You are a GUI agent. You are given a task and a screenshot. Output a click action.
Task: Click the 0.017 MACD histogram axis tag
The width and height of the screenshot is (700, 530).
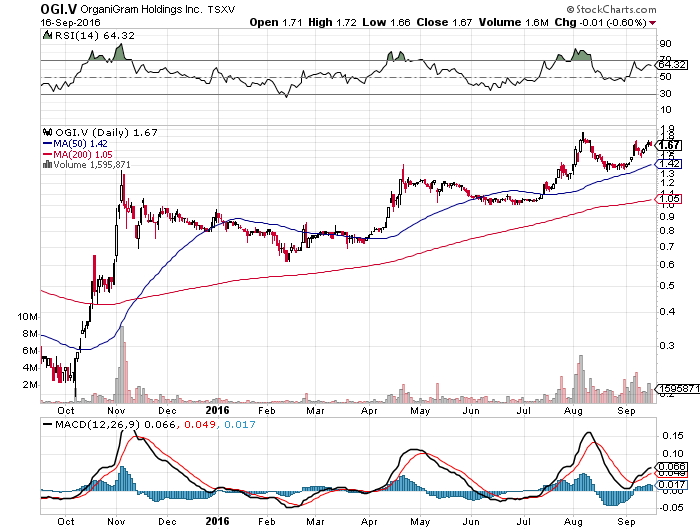coord(671,485)
